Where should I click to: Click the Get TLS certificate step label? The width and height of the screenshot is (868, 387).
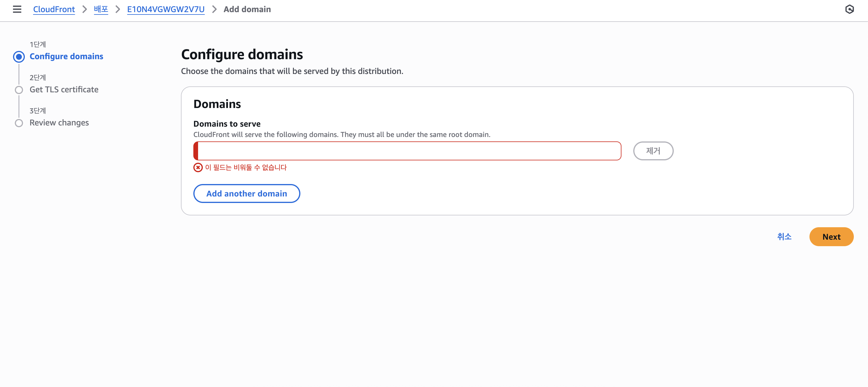(64, 90)
